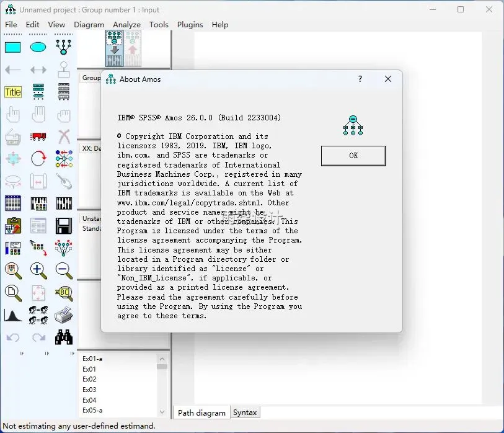Select the erase objects X tool

[x=64, y=136]
